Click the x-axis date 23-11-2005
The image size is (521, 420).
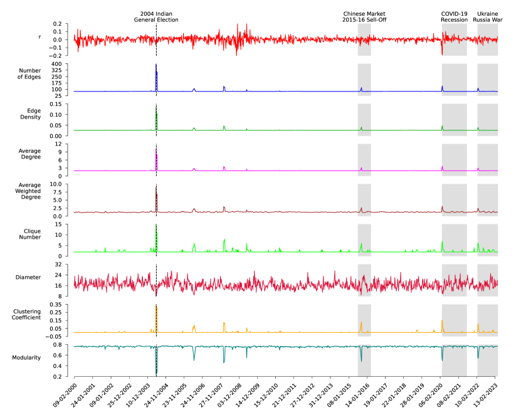[175, 395]
